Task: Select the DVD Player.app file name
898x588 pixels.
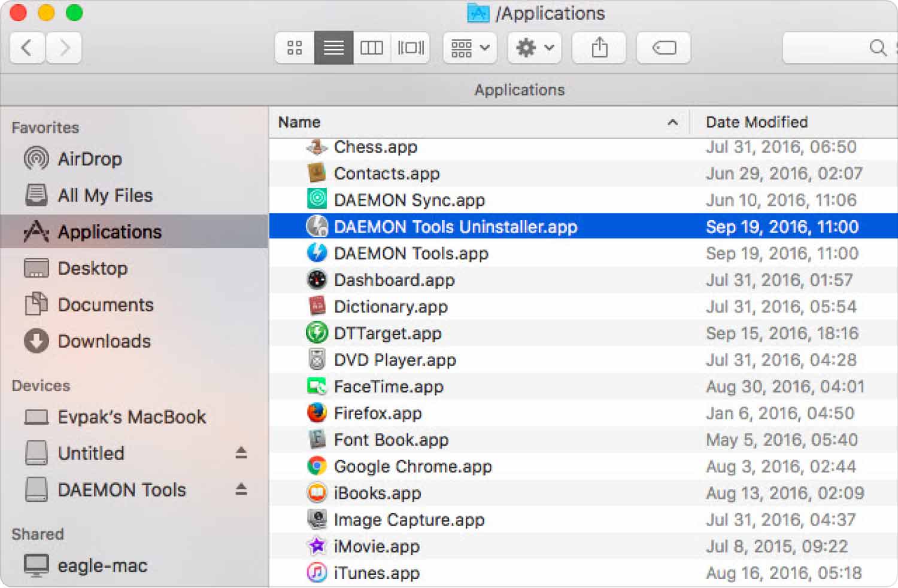Action: click(x=395, y=360)
